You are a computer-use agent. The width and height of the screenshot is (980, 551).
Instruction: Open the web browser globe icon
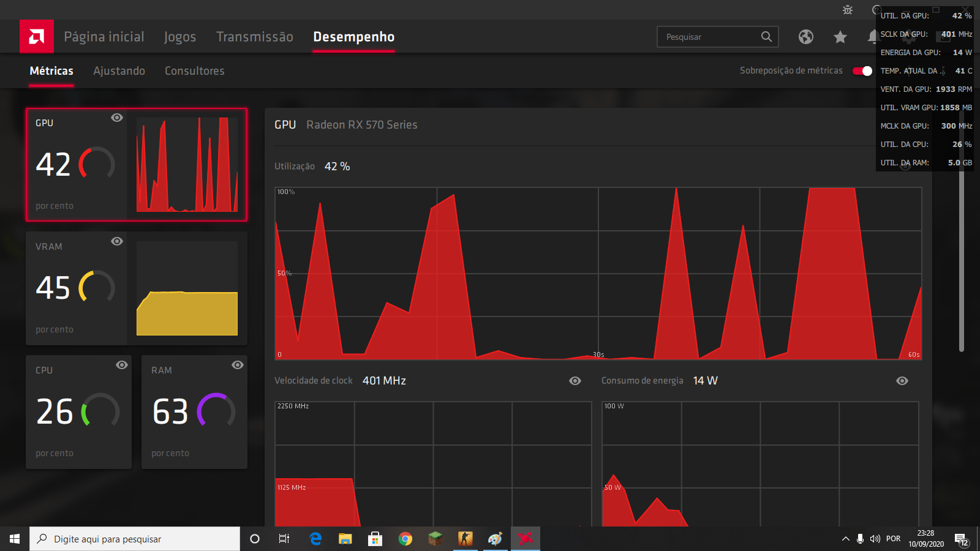806,37
